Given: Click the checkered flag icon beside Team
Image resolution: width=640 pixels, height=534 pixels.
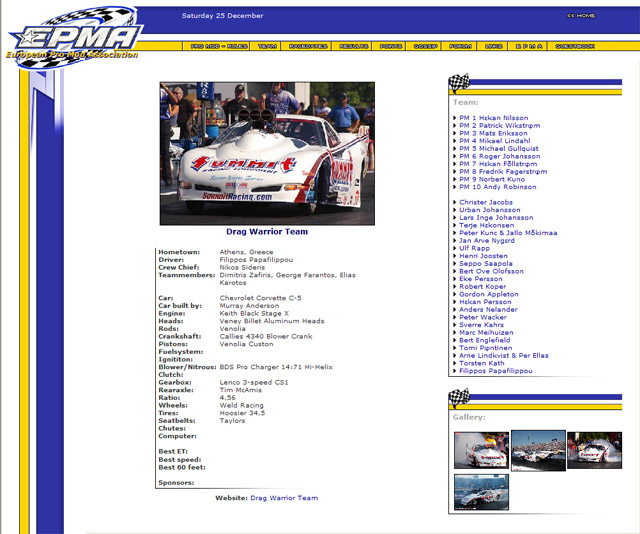Looking at the screenshot, I should click(x=459, y=83).
